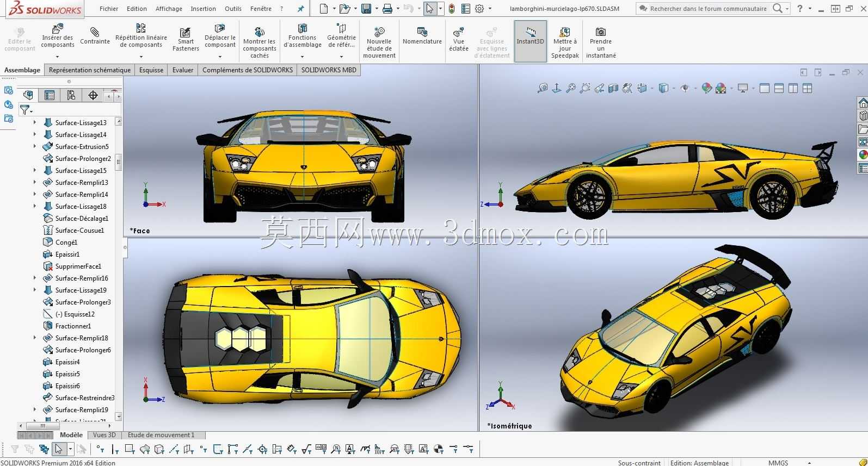The image size is (868, 466).
Task: Open FeatureManager design tree tab icon
Action: pos(28,96)
